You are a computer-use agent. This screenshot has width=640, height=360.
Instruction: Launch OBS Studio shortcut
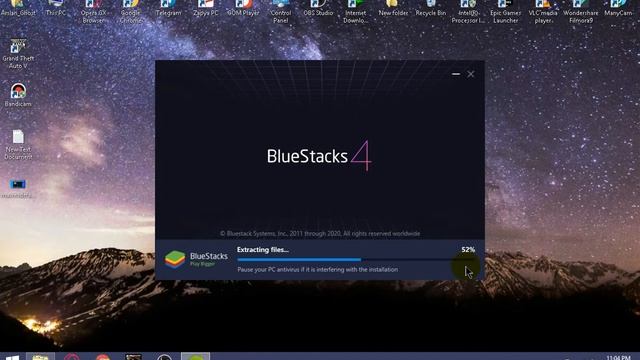318,8
